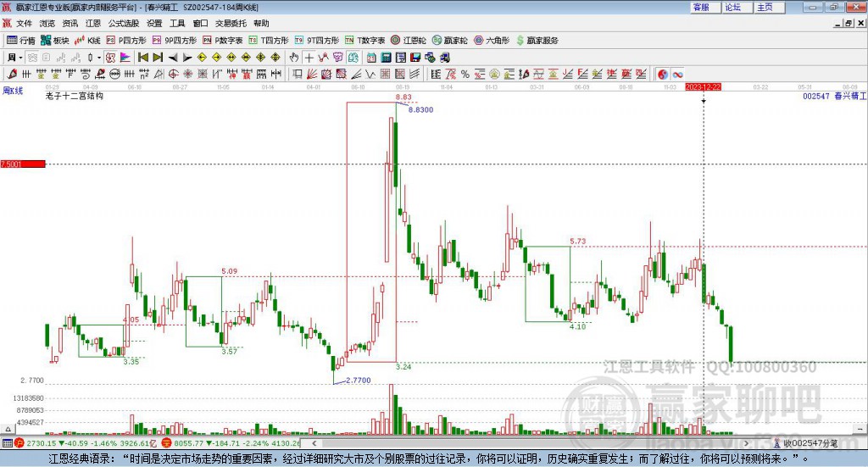Open the T数字表 table
This screenshot has width=868, height=467.
[x=364, y=41]
